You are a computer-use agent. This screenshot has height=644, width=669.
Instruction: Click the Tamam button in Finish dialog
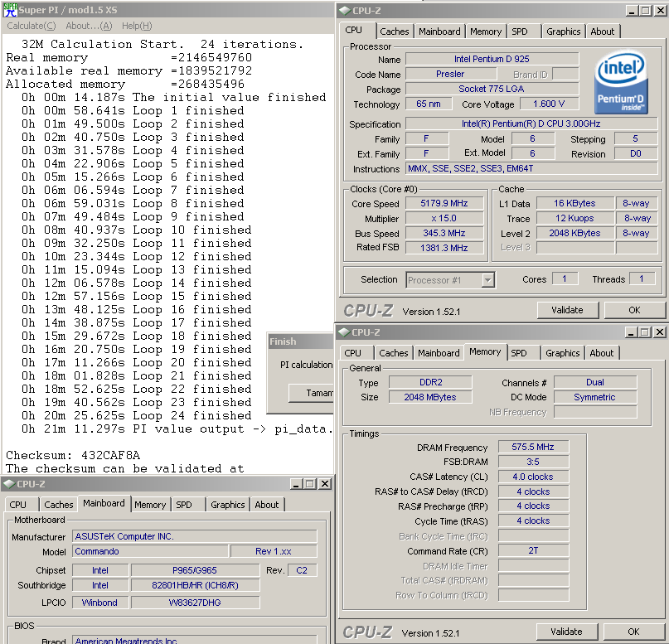pos(312,393)
